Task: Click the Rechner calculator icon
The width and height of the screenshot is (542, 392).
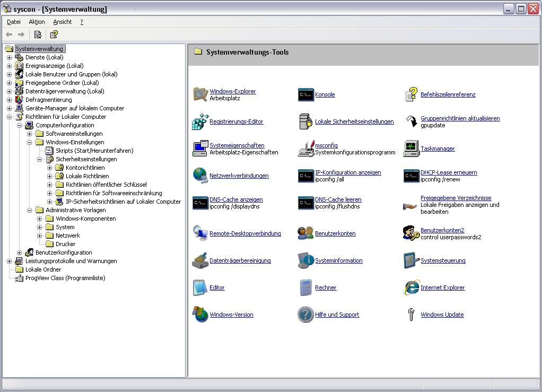Action: pos(305,288)
